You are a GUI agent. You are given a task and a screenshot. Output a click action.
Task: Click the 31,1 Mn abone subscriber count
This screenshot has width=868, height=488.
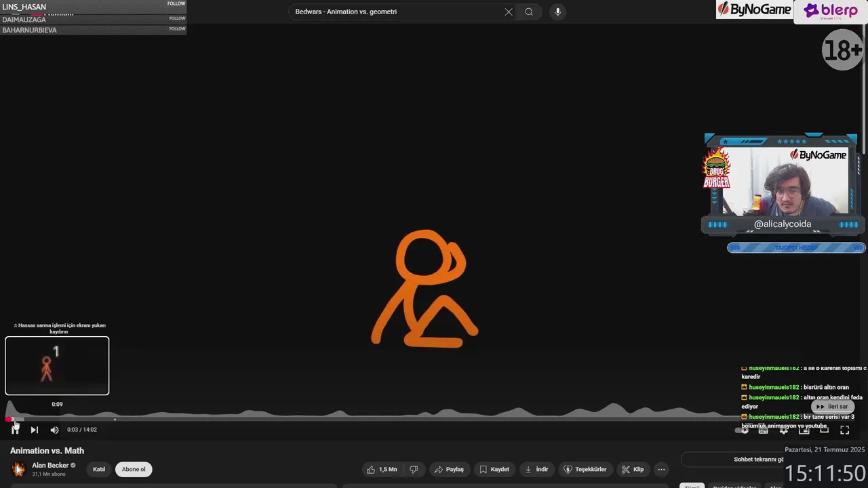49,474
